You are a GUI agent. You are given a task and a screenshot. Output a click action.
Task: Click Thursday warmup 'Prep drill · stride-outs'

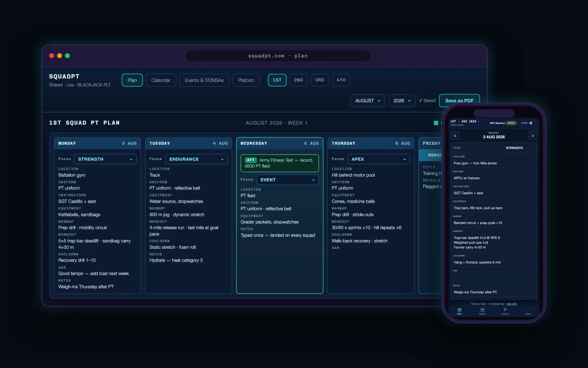(353, 215)
